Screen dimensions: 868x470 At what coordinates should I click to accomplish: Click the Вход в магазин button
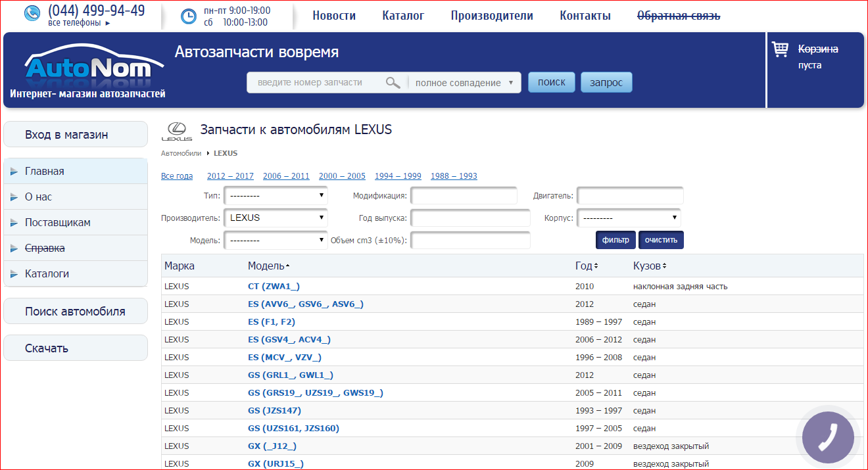[x=76, y=134]
